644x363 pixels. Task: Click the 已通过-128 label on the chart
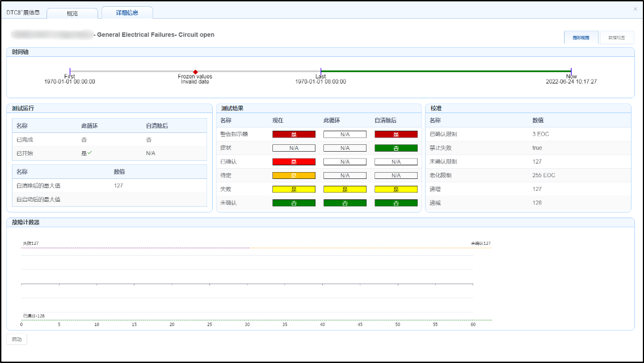click(33, 316)
